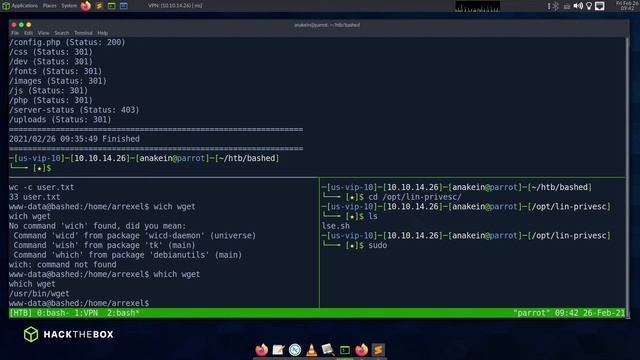Open the terminal Search menu
The width and height of the screenshot is (640, 360).
[62, 33]
